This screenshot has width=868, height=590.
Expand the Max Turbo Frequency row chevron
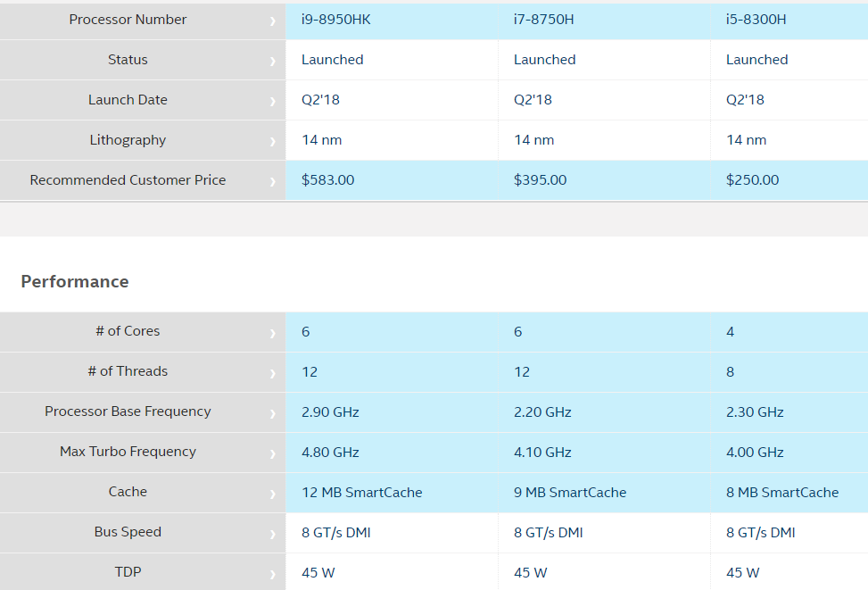tap(273, 453)
